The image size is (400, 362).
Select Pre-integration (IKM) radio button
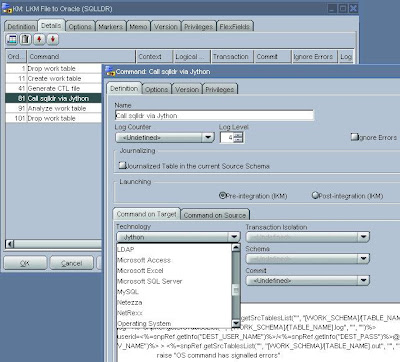coord(222,196)
